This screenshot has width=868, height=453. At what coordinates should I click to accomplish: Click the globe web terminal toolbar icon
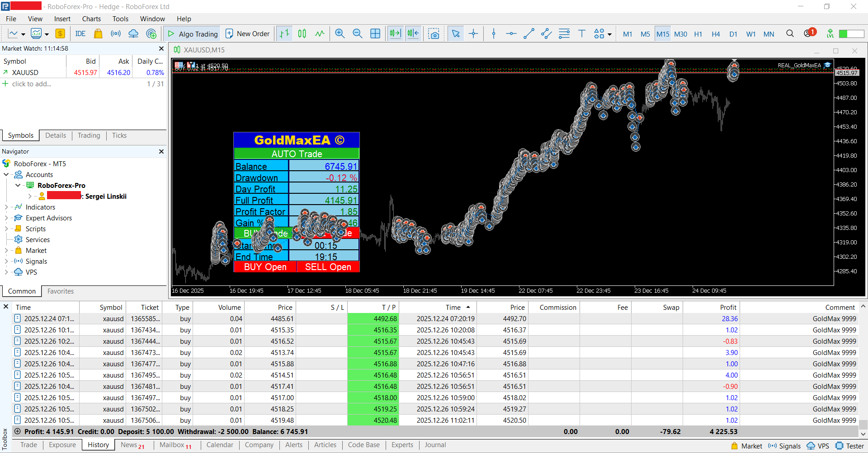151,34
